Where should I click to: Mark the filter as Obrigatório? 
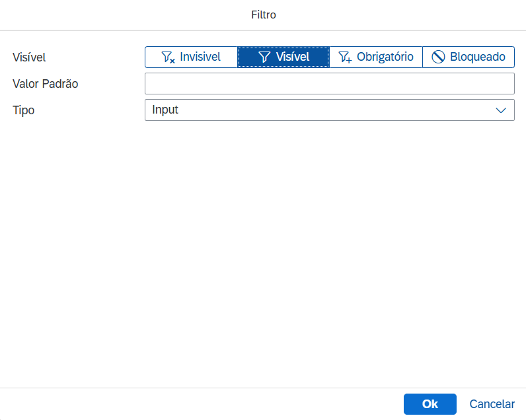tap(385, 57)
